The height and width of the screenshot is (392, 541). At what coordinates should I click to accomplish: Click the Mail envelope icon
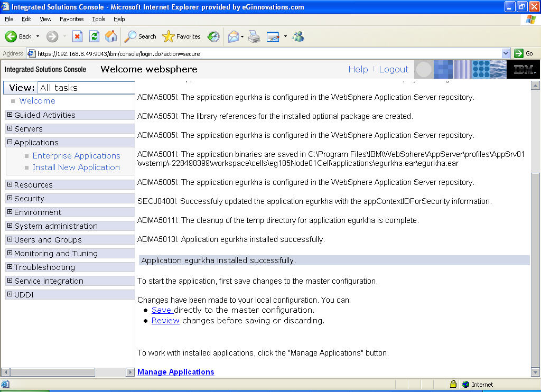tap(234, 36)
